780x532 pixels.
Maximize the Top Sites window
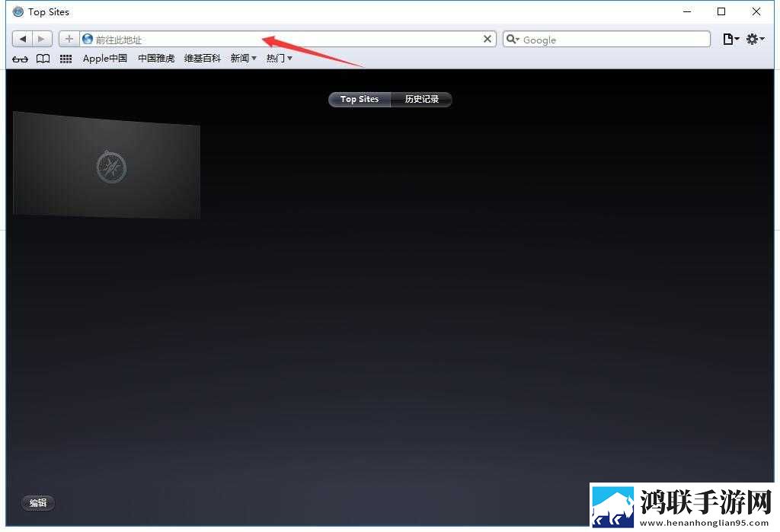click(x=721, y=11)
